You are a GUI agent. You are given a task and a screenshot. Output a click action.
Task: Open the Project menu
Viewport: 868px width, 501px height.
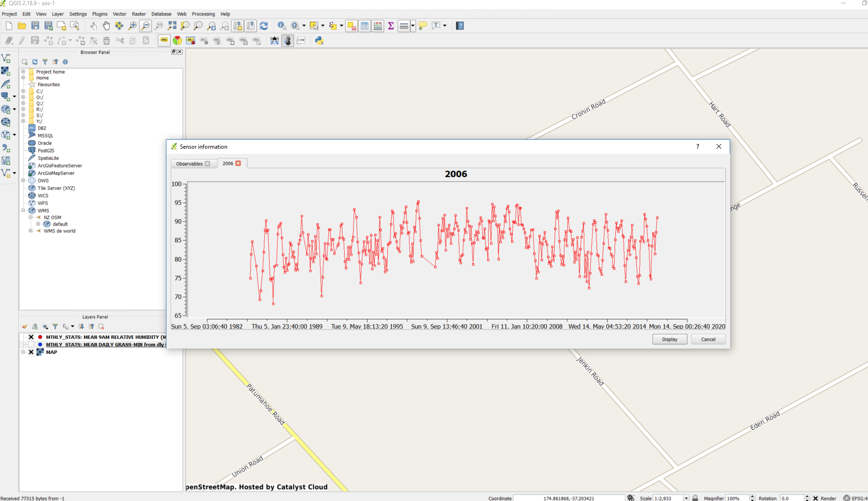(x=9, y=14)
